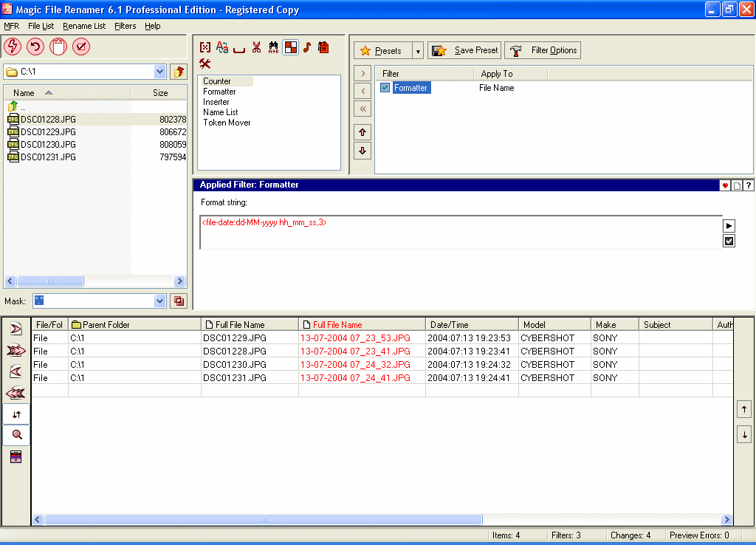The height and width of the screenshot is (545, 756).
Task: Click inside the Format string text field
Action: pyautogui.click(x=458, y=233)
